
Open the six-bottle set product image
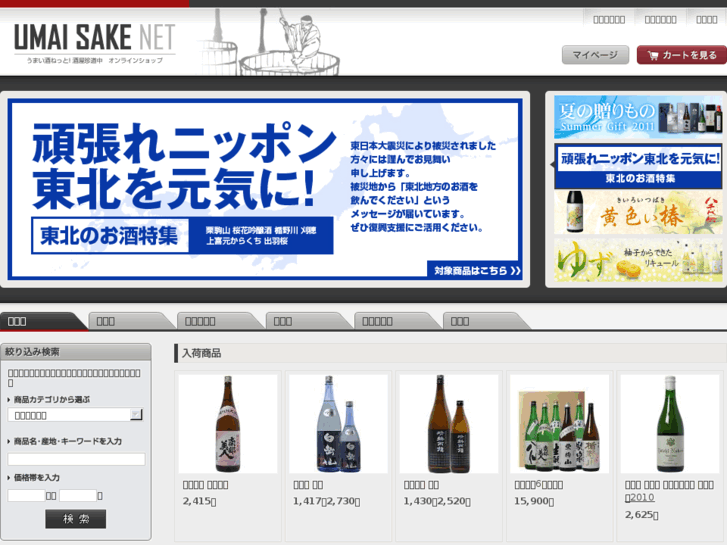click(x=559, y=424)
